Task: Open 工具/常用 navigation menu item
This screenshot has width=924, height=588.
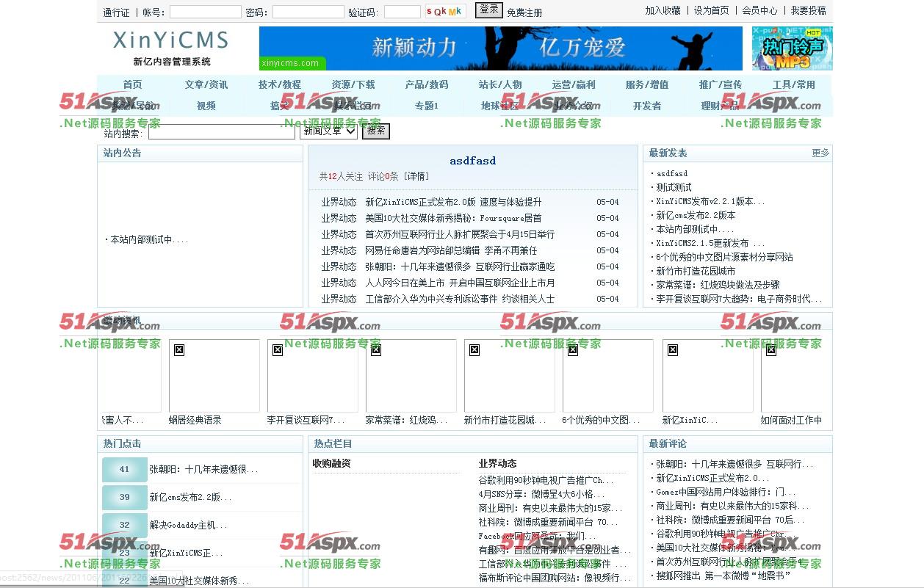Action: pyautogui.click(x=794, y=84)
